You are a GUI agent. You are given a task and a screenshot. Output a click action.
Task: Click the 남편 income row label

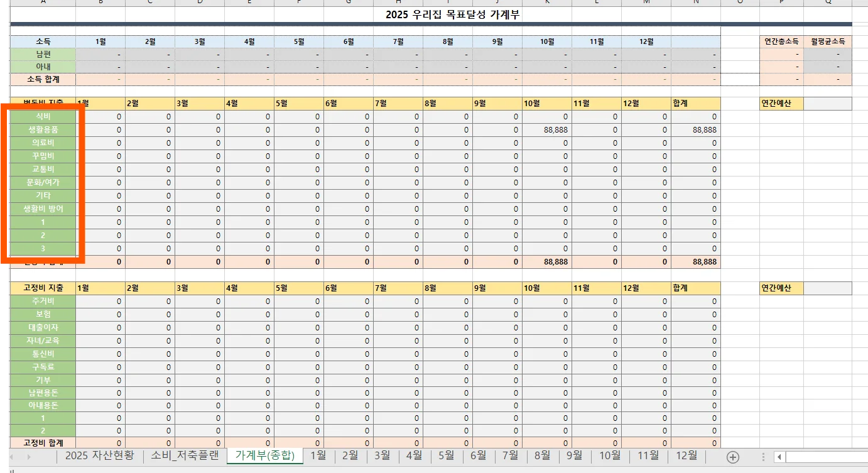[43, 54]
